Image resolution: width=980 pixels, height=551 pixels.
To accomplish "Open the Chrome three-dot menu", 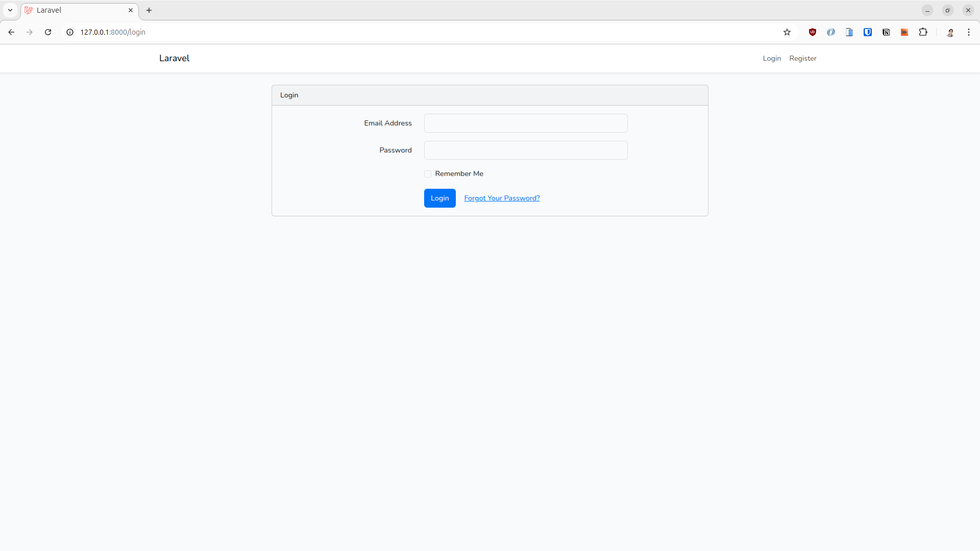I will pyautogui.click(x=968, y=32).
